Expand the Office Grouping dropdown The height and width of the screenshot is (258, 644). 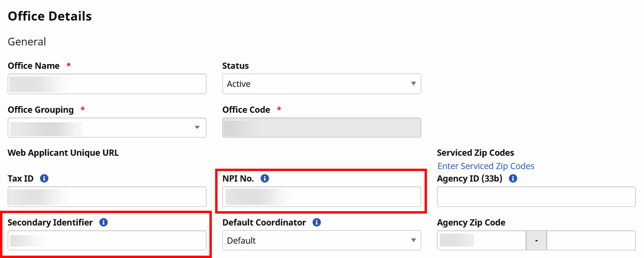(107, 128)
